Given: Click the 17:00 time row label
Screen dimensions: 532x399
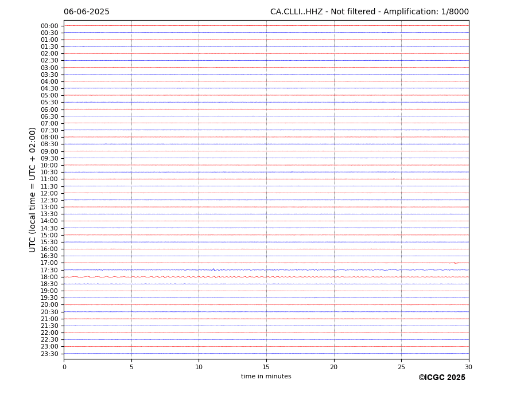Looking at the screenshot, I should tap(49, 263).
